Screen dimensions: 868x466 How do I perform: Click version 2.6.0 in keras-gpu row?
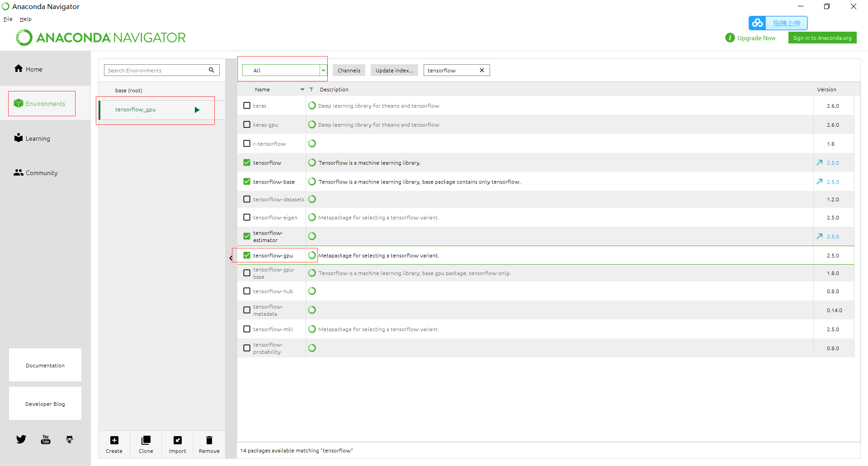[833, 125]
